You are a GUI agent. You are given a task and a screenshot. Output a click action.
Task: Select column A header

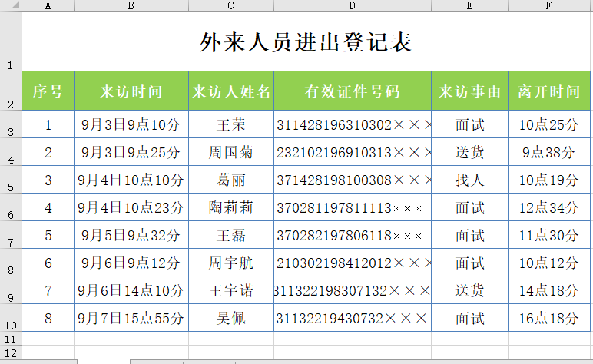(48, 5)
